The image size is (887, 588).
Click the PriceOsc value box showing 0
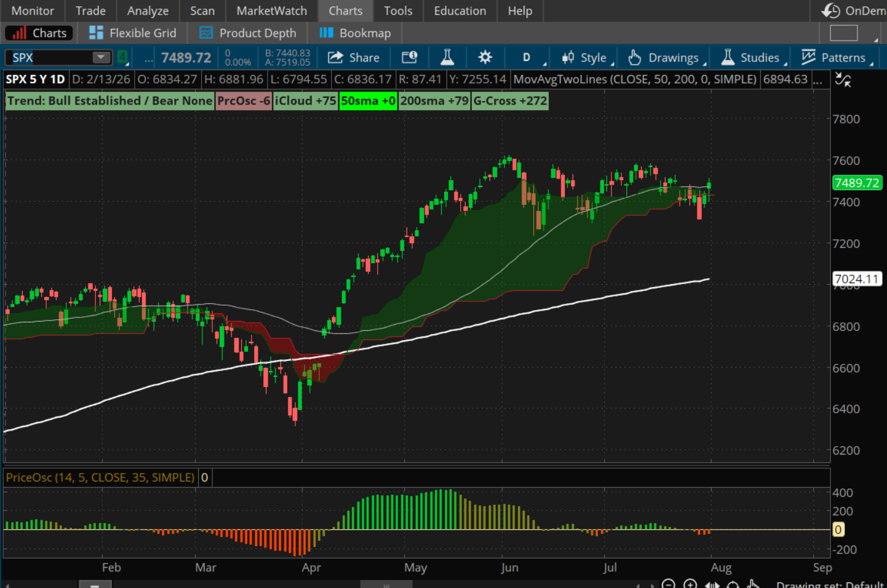205,477
